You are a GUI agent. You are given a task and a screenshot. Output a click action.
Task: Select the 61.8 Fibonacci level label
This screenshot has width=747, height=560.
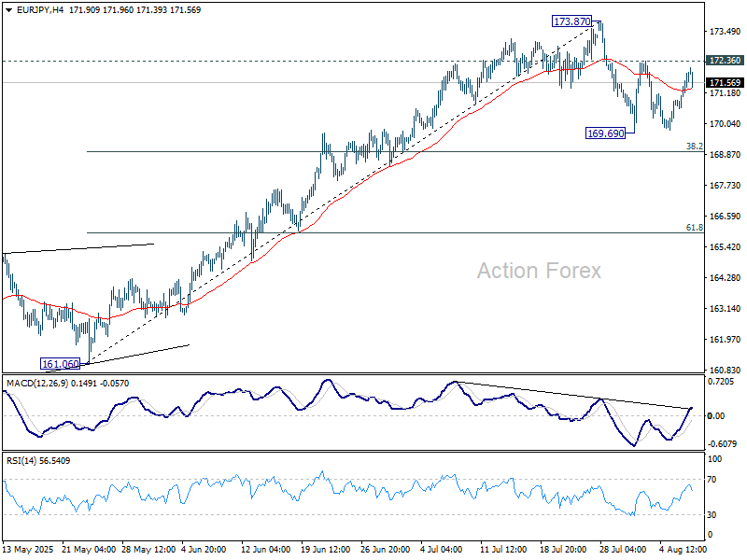click(x=694, y=228)
